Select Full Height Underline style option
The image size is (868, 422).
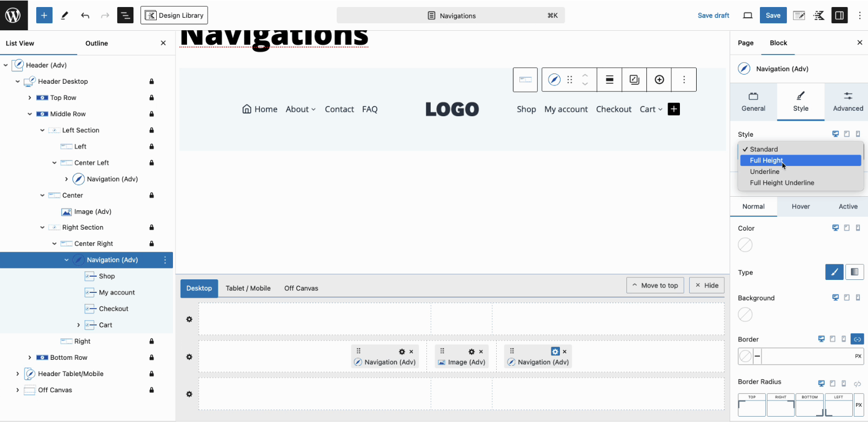tap(782, 183)
